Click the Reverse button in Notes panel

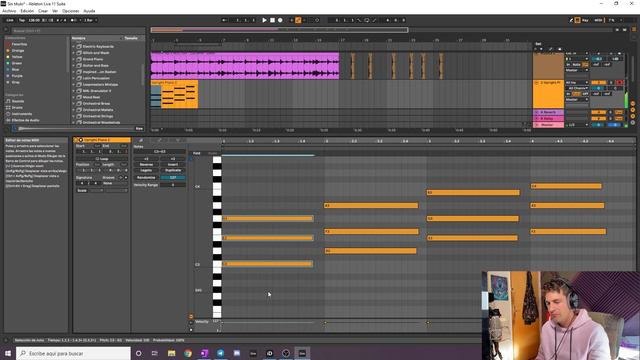pyautogui.click(x=146, y=164)
